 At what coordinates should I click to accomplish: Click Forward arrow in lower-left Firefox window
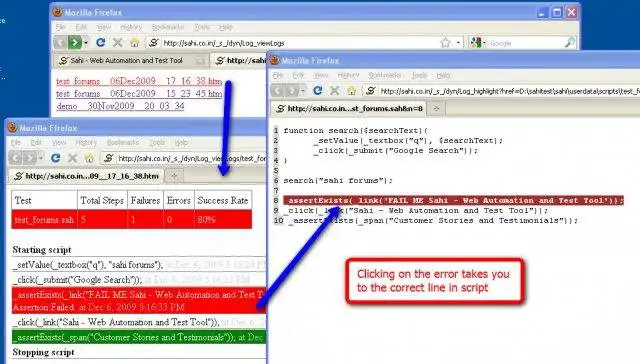29,158
